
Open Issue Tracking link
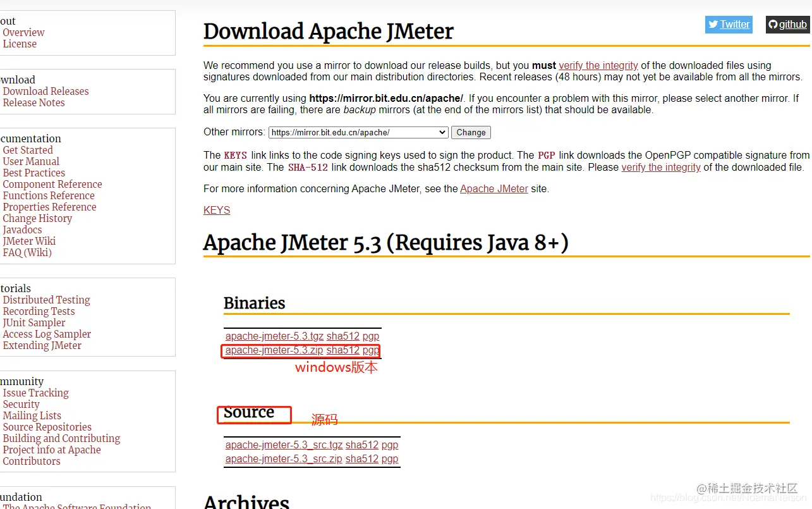(x=35, y=393)
